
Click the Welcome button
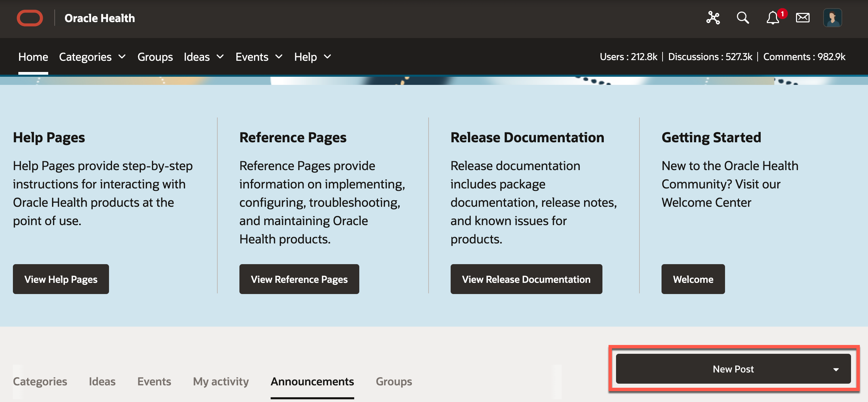(x=693, y=279)
